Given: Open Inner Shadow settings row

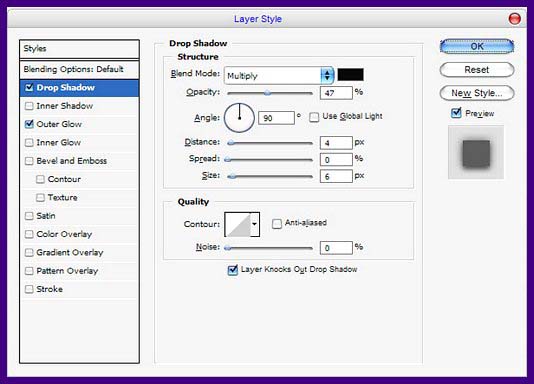Looking at the screenshot, I should 79,106.
